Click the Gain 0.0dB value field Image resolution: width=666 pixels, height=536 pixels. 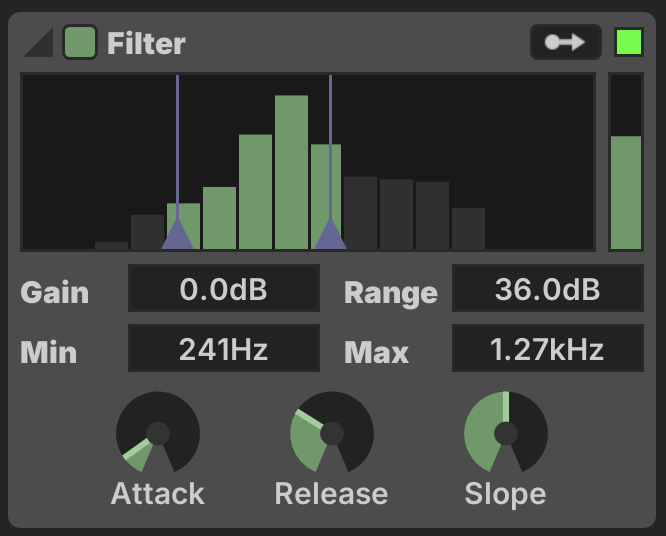pyautogui.click(x=224, y=289)
